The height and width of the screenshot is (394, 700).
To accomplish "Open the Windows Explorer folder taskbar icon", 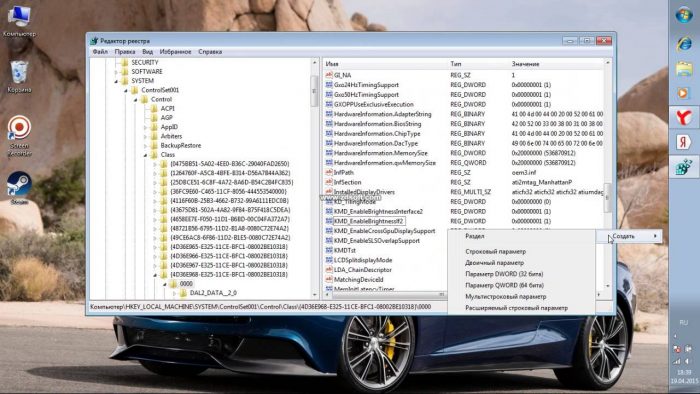I will [x=683, y=69].
